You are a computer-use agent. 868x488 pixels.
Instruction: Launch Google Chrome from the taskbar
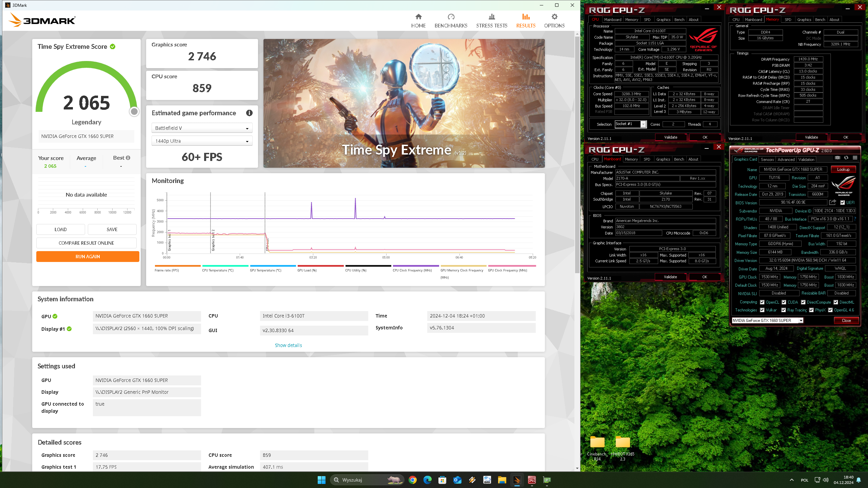(413, 480)
